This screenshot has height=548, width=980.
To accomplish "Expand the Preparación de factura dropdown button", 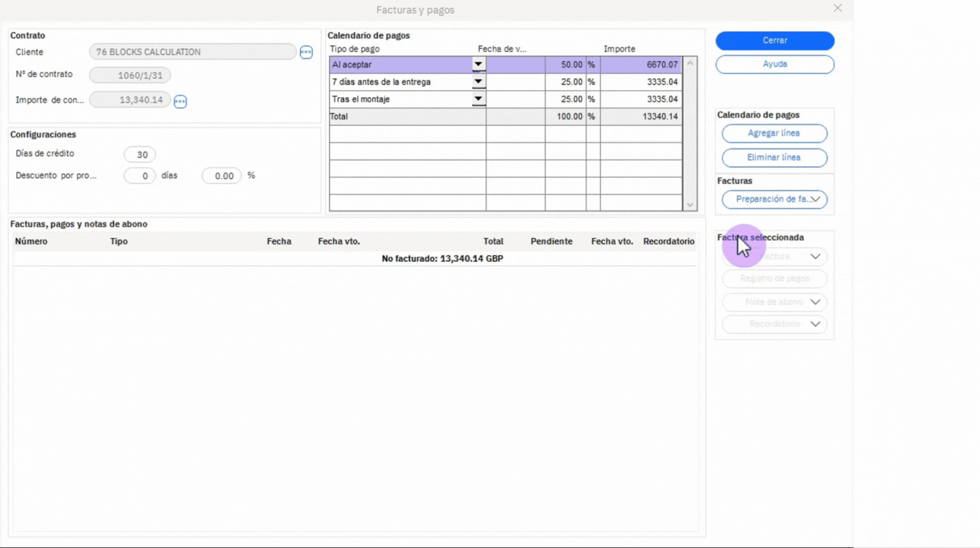I will pos(774,199).
